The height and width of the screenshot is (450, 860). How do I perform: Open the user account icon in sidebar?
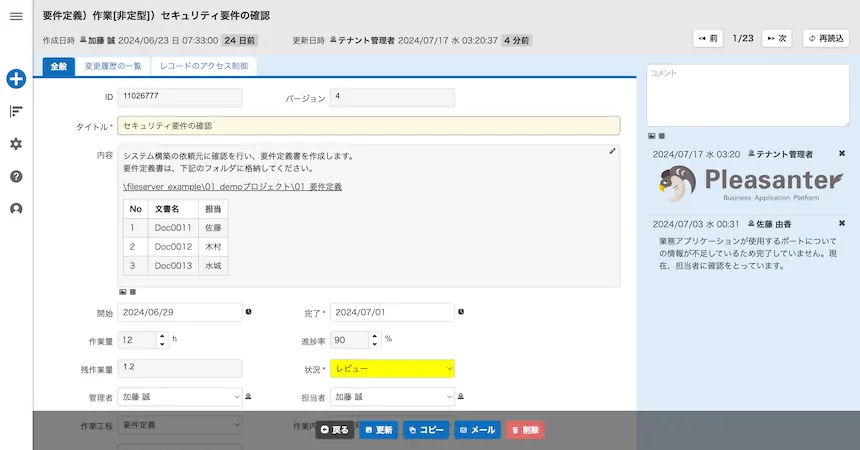[x=16, y=209]
